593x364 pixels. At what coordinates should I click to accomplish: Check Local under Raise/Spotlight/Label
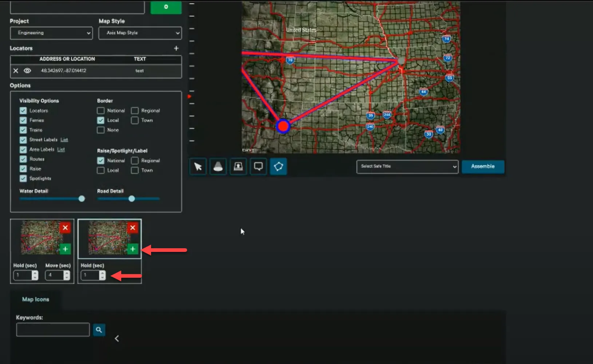101,170
